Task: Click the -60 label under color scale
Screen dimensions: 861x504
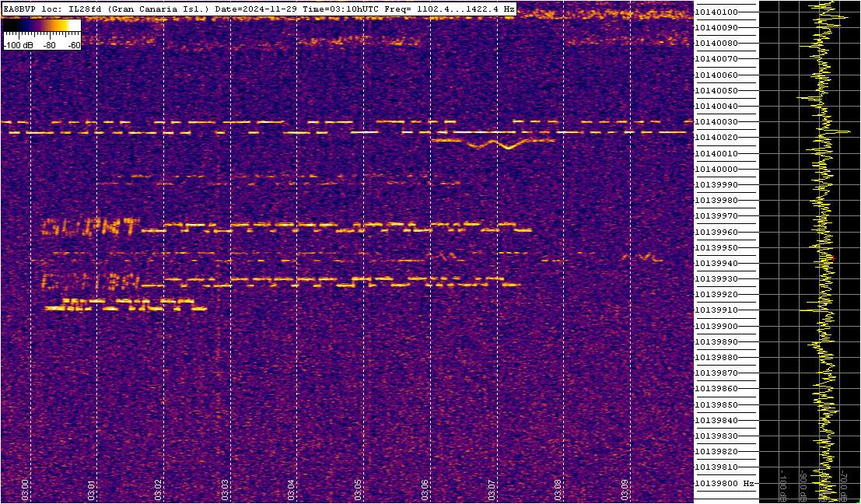Action: tap(74, 46)
